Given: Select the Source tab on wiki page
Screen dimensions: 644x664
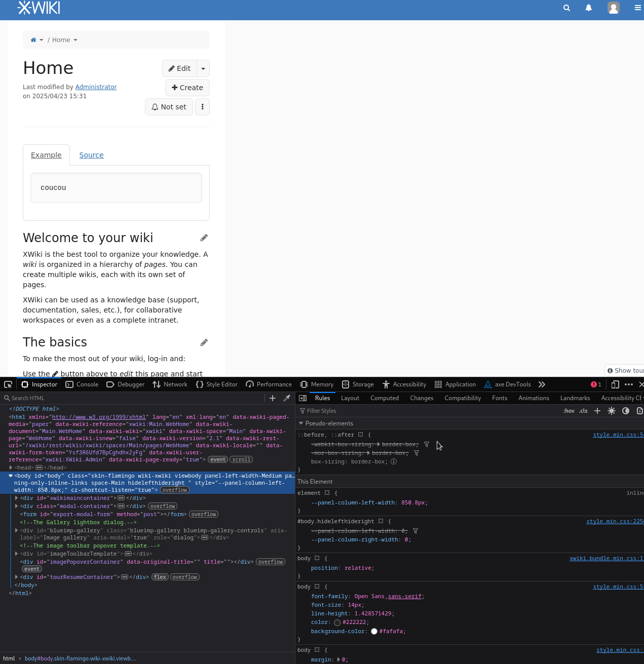Looking at the screenshot, I should pos(91,155).
